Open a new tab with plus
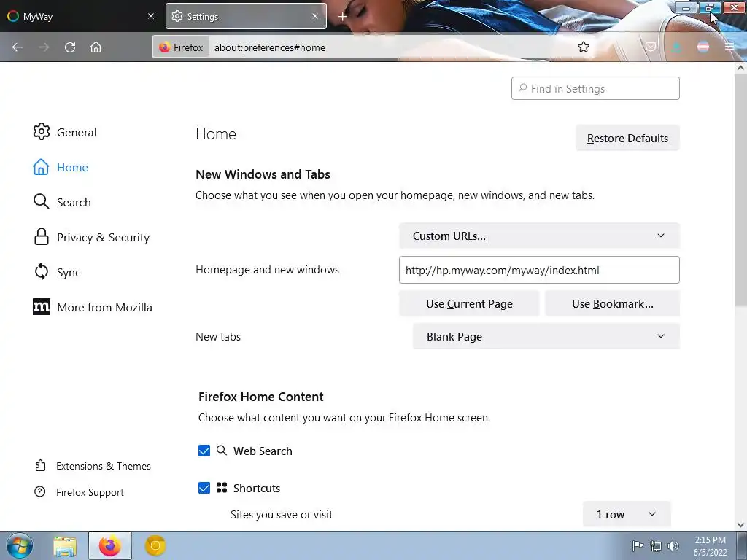The height and width of the screenshot is (560, 747). (343, 17)
